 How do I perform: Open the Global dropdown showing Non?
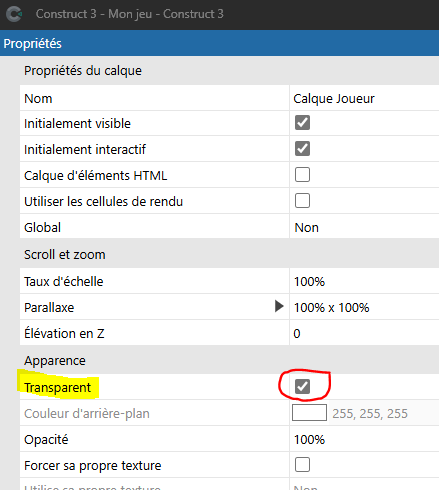pyautogui.click(x=364, y=227)
